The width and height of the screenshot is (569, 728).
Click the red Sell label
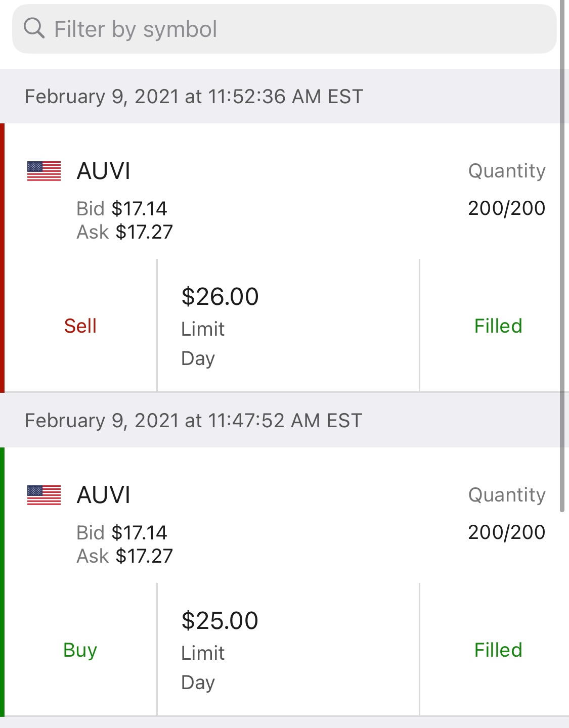pyautogui.click(x=80, y=326)
